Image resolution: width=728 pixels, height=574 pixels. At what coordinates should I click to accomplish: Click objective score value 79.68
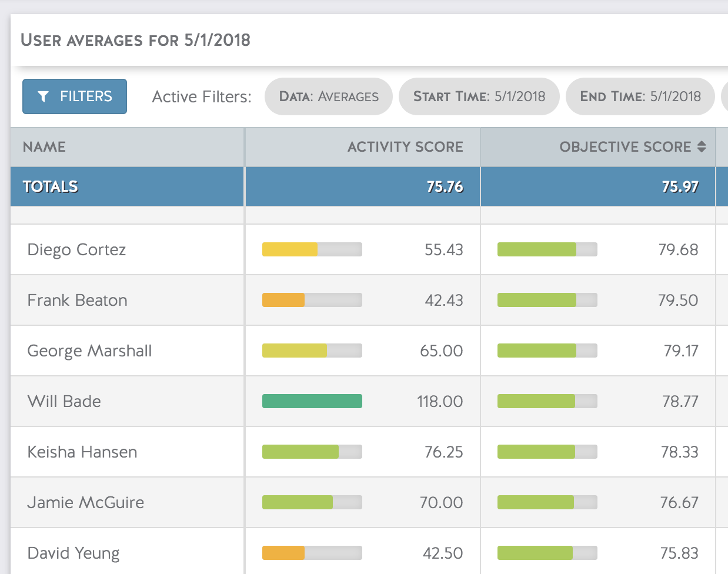click(679, 249)
